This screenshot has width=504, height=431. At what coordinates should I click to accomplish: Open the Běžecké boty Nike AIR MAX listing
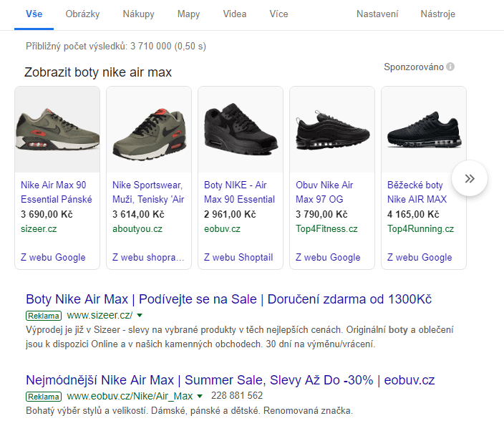click(x=417, y=192)
